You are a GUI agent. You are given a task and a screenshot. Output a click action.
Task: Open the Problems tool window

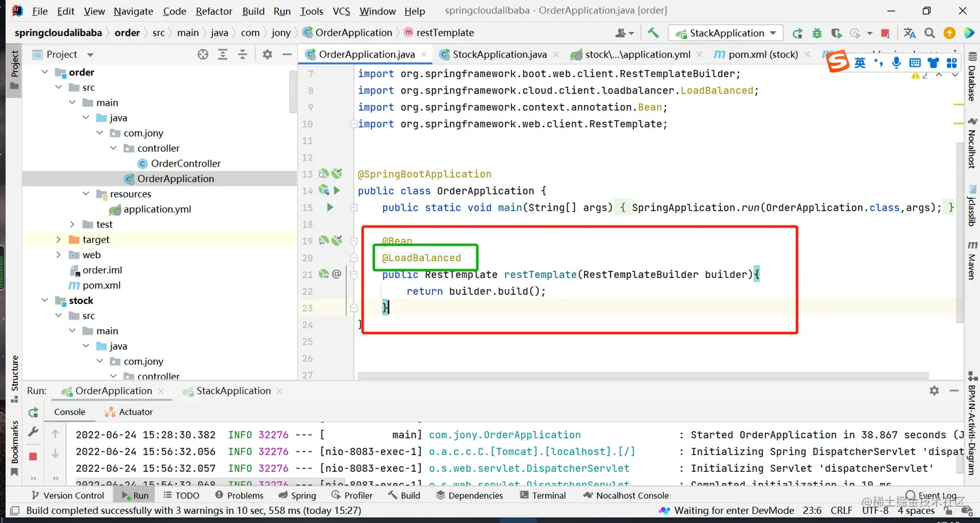[239, 495]
